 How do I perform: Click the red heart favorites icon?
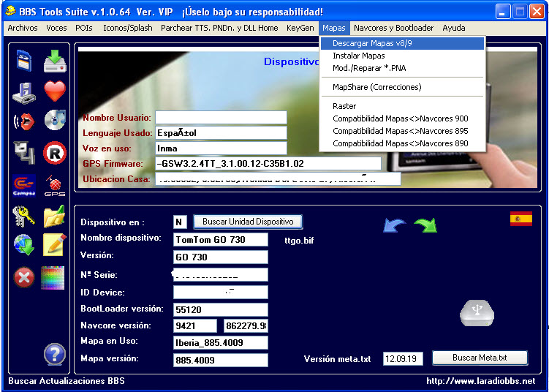55,91
